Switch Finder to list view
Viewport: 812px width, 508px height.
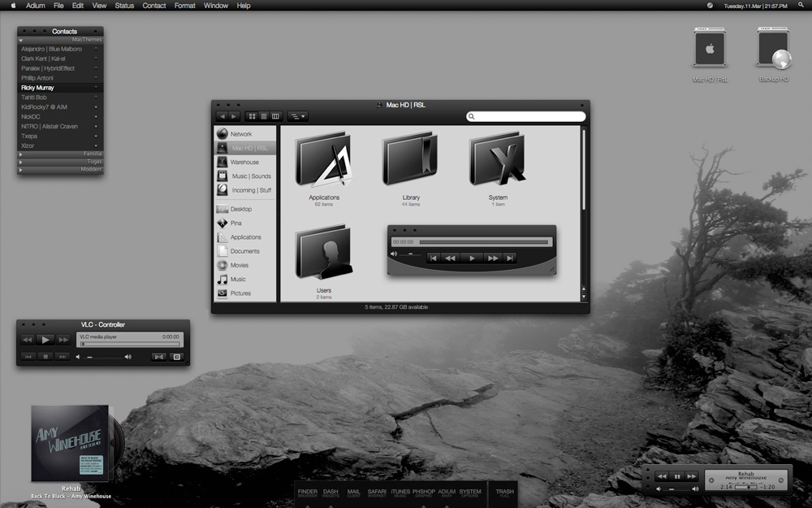click(264, 116)
